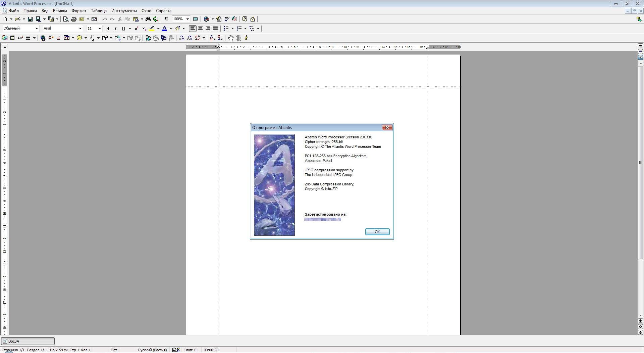
Task: Click the tab type selector L box
Action: [4, 47]
